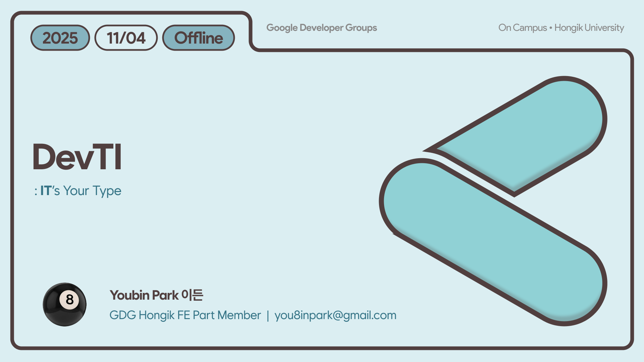Click the DevTI title heading
The width and height of the screenshot is (644, 362).
(x=77, y=157)
